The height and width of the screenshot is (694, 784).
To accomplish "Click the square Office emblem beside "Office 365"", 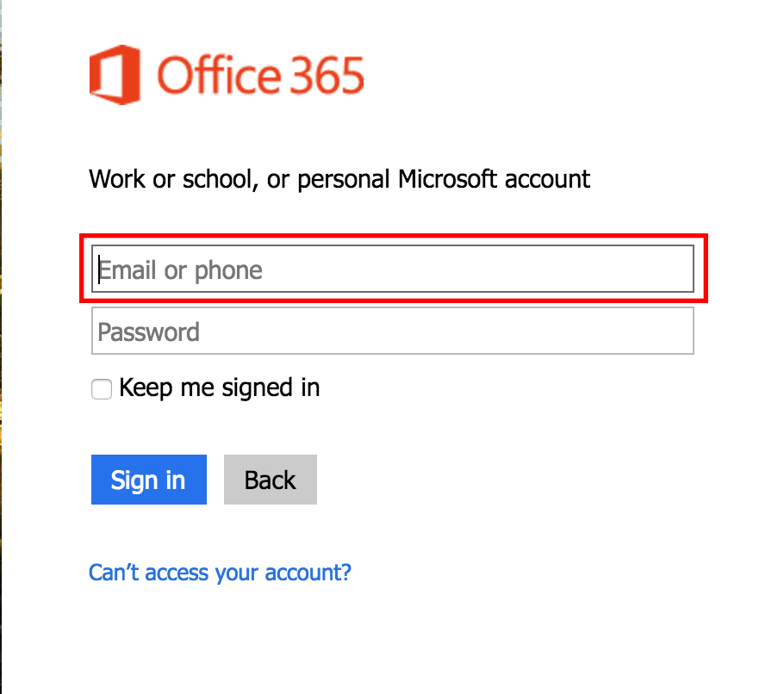I will pyautogui.click(x=115, y=76).
